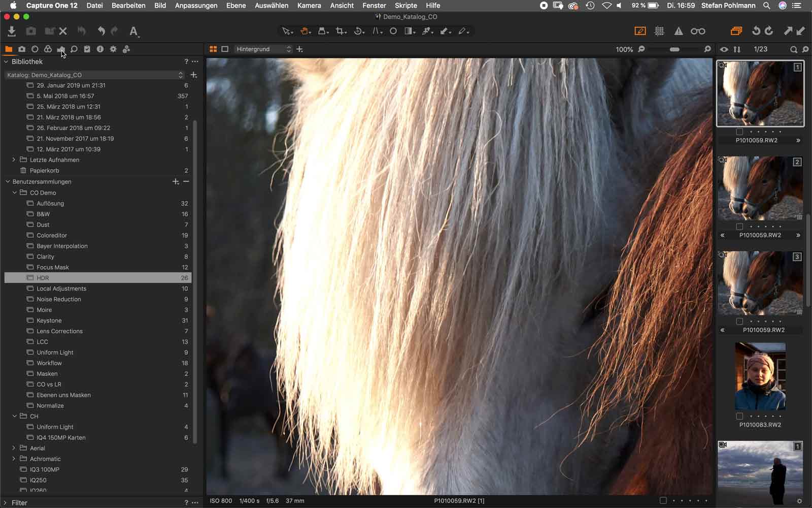This screenshot has width=812, height=508.
Task: Open the Capture tool tab (camera icon)
Action: click(x=22, y=49)
